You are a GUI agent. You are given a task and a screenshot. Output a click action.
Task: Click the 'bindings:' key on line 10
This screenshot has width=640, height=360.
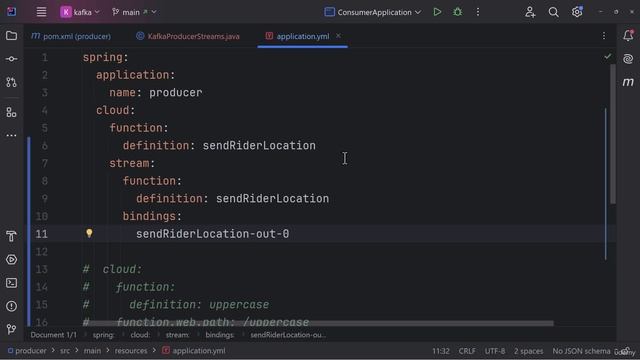coord(152,216)
